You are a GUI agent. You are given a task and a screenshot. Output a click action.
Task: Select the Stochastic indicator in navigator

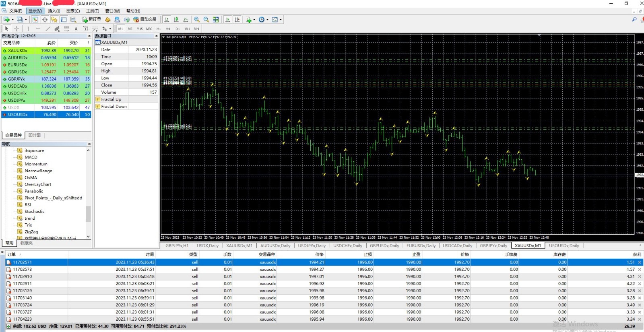(x=34, y=211)
